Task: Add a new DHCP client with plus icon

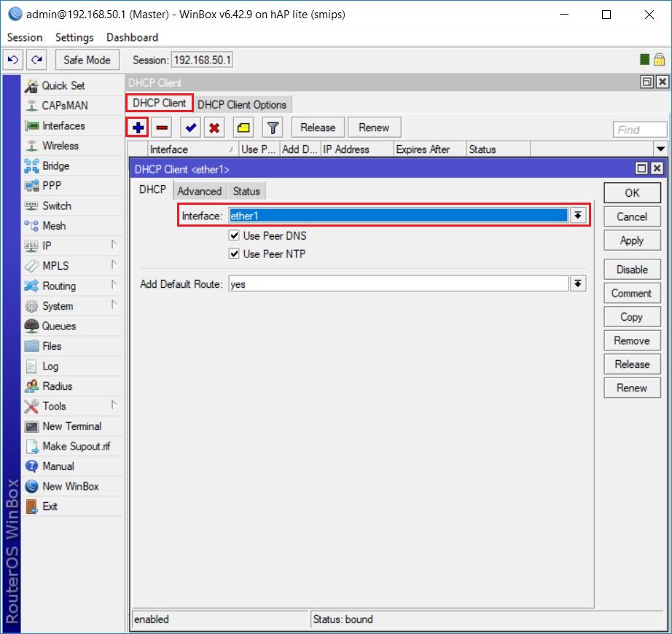Action: [138, 128]
